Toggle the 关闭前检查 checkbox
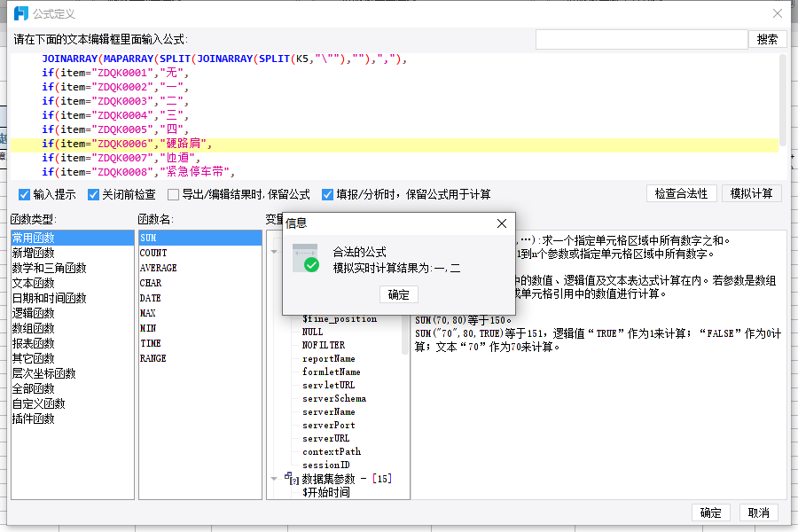Screen dimensions: 798x532 [x=93, y=194]
